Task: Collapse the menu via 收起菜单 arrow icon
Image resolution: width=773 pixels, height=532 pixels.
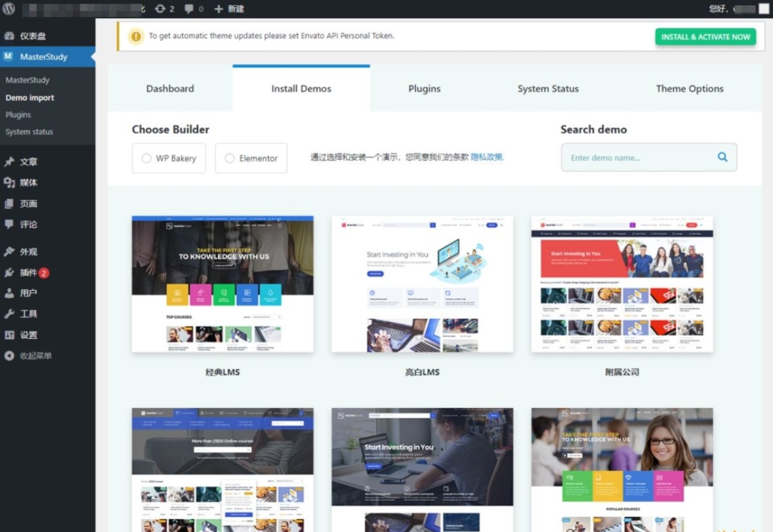Action: click(x=9, y=356)
